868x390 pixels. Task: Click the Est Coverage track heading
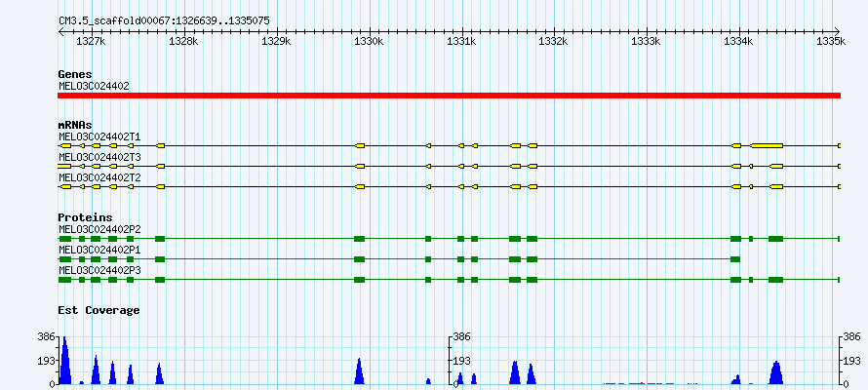(99, 310)
